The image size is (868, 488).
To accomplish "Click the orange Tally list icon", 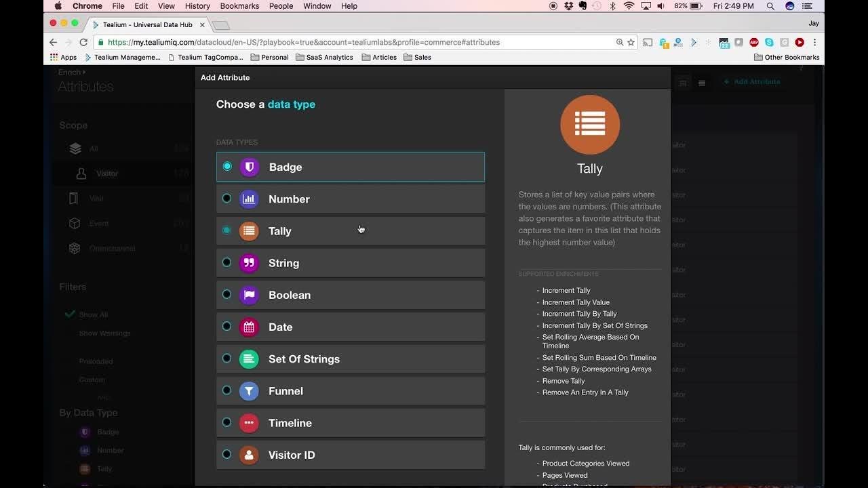I will pos(250,230).
